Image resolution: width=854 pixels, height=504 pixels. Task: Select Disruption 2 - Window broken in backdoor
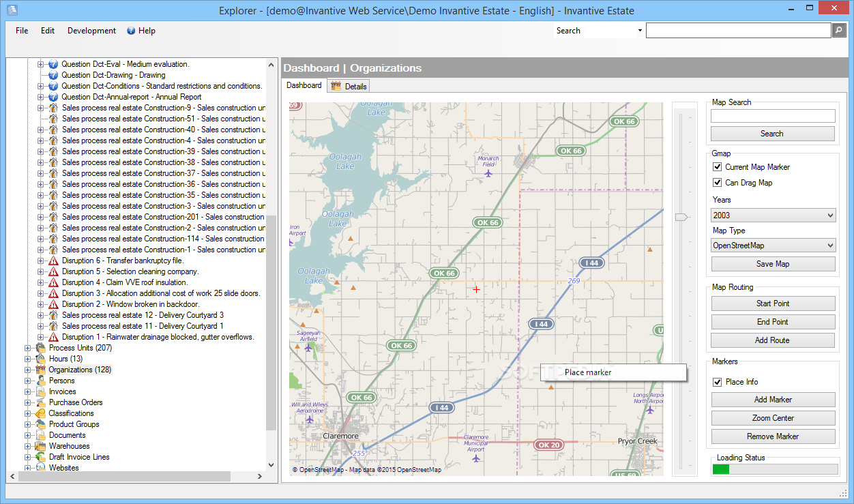coord(130,304)
